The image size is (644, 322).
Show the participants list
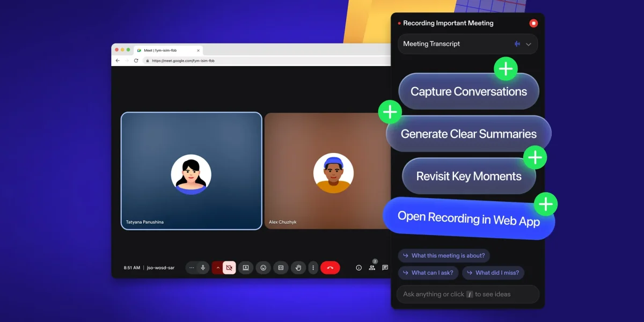pos(372,267)
